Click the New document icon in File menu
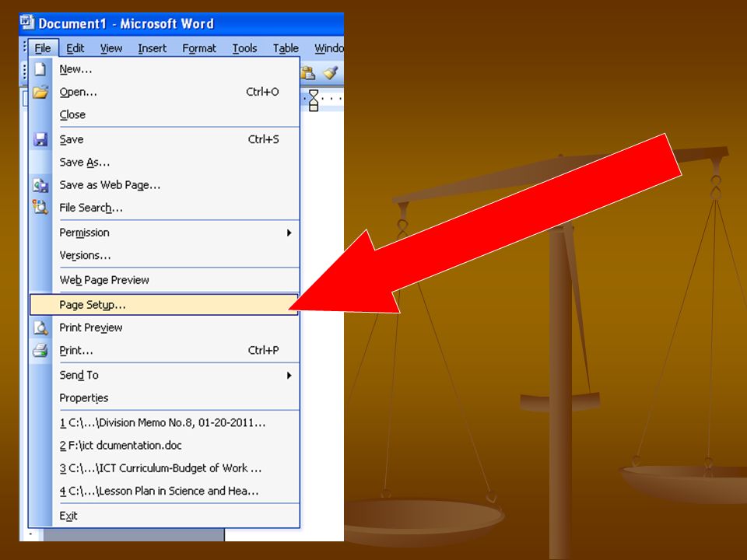This screenshot has height=560, width=747. 40,69
